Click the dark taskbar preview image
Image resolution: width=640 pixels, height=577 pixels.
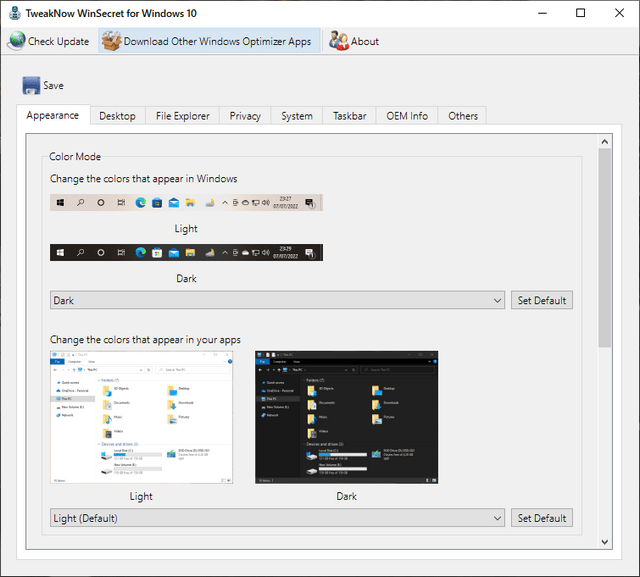pyautogui.click(x=186, y=253)
